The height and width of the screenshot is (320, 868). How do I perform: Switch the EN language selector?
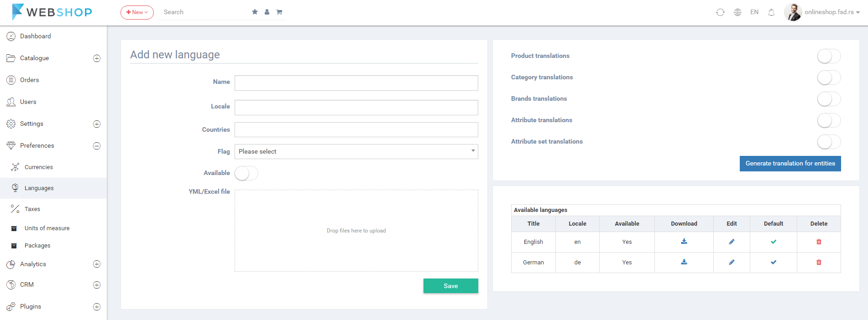tap(754, 12)
